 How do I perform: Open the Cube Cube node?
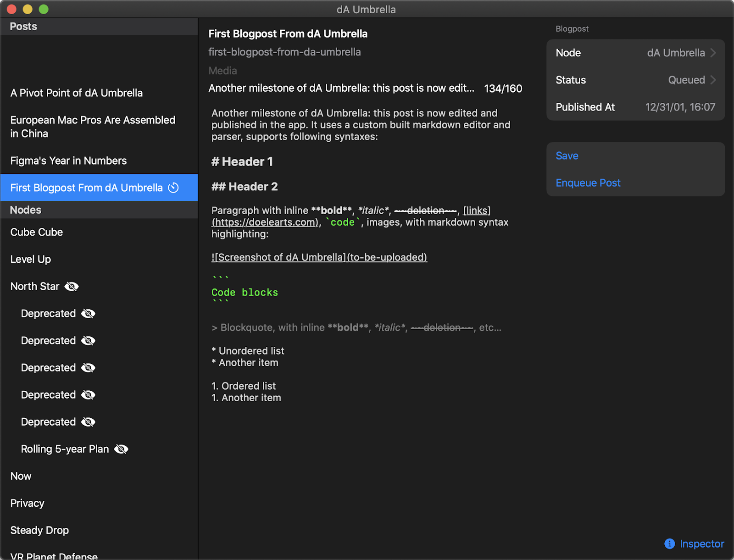point(37,232)
